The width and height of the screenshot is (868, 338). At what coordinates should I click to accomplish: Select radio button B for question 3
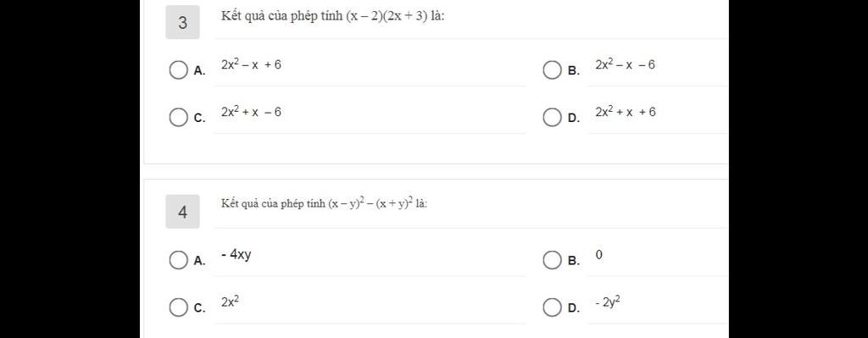pyautogui.click(x=552, y=71)
